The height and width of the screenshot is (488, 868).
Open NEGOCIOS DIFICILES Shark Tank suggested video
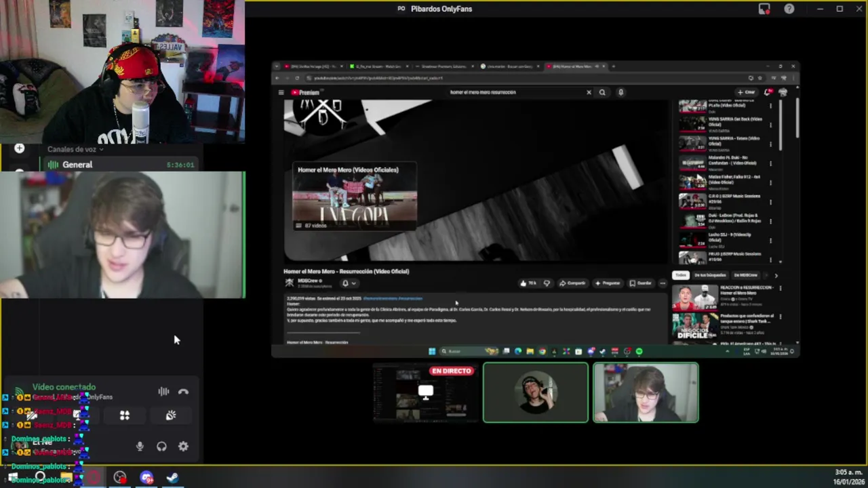pyautogui.click(x=726, y=325)
